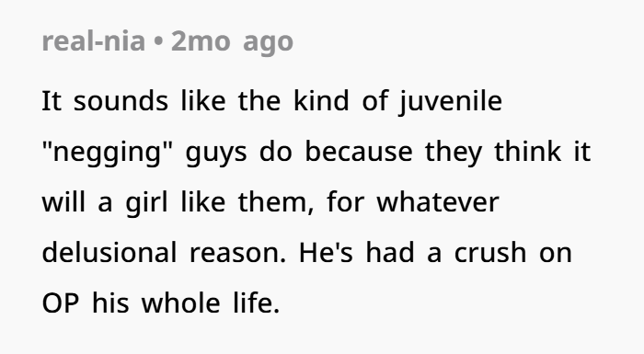The image size is (644, 354).
Task: Click the word "because" in the comment
Action: pyautogui.click(x=359, y=152)
